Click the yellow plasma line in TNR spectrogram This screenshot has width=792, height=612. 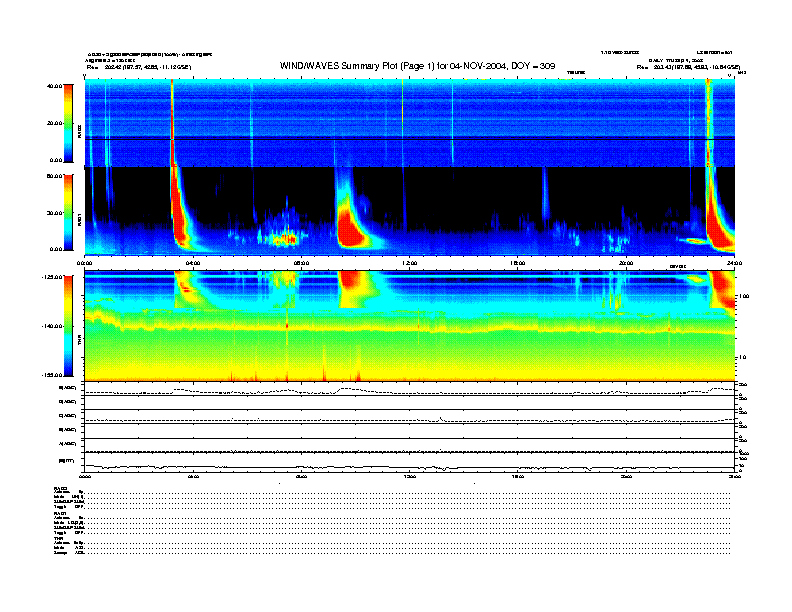[400, 326]
